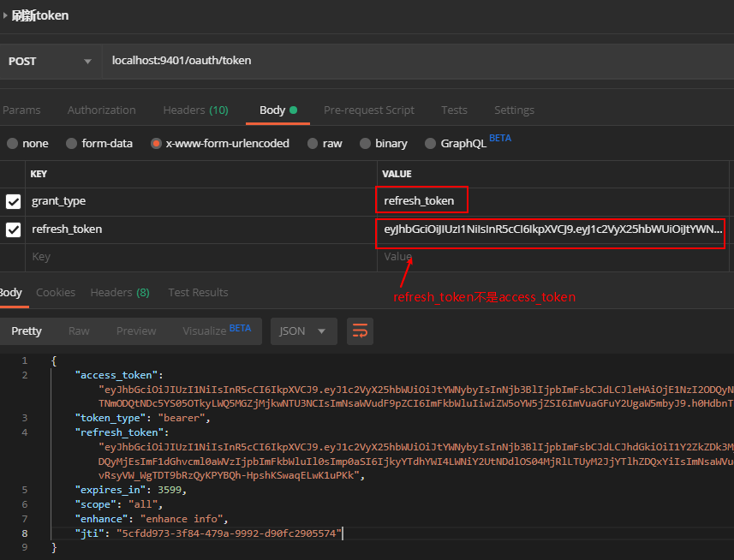The image size is (734, 560).
Task: Uncheck the refresh_token row checkbox
Action: pyautogui.click(x=14, y=229)
